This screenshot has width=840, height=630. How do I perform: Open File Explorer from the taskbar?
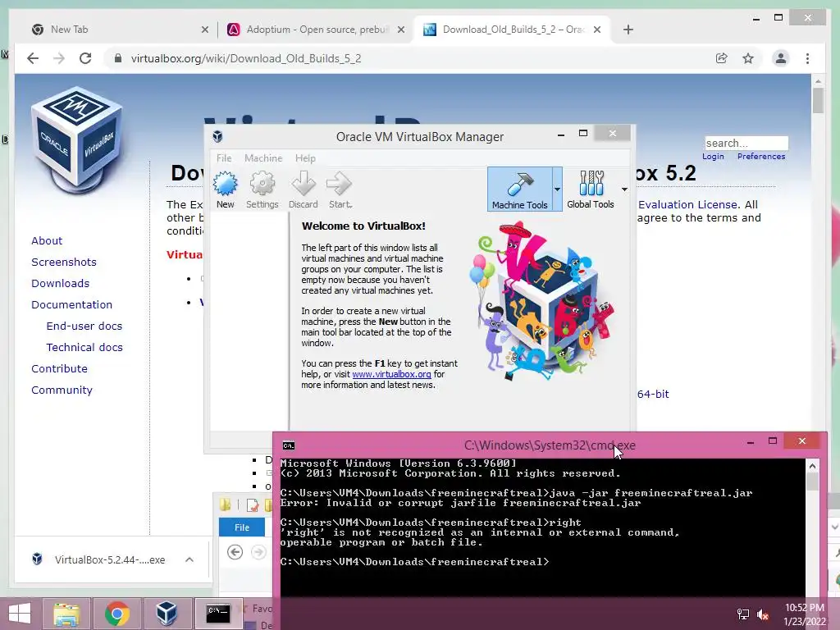tap(66, 614)
